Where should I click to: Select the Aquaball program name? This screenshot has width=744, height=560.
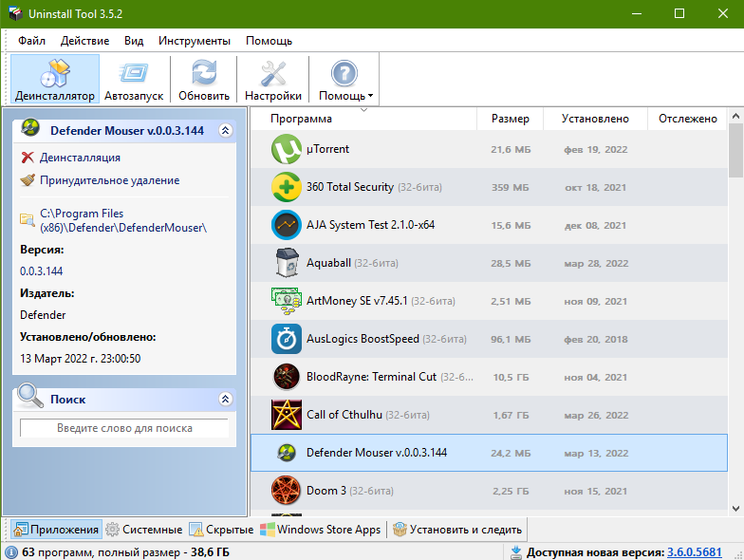328,263
